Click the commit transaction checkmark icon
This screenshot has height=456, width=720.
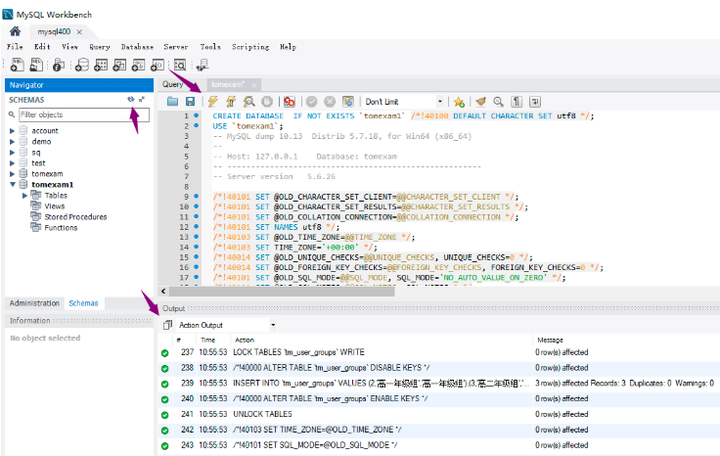(x=312, y=101)
